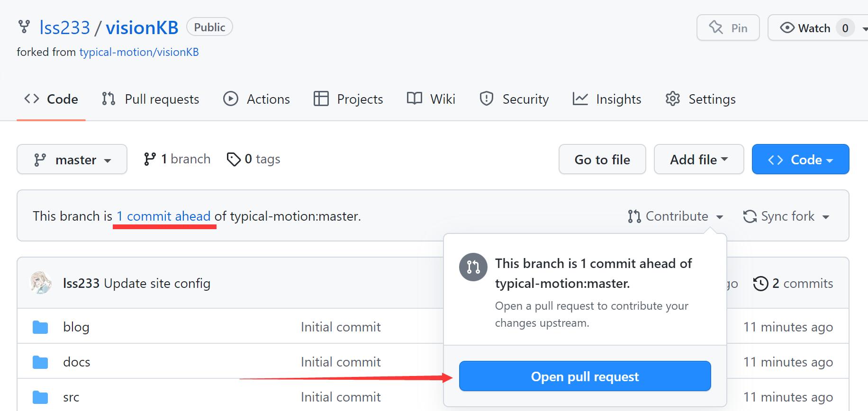This screenshot has width=868, height=411.
Task: Switch to the Code tab
Action: tap(51, 99)
